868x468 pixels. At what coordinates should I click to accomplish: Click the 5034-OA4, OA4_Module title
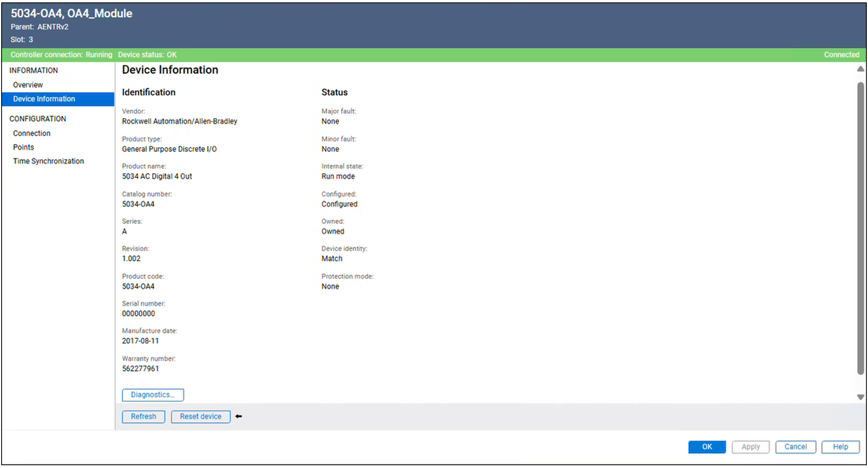point(71,13)
